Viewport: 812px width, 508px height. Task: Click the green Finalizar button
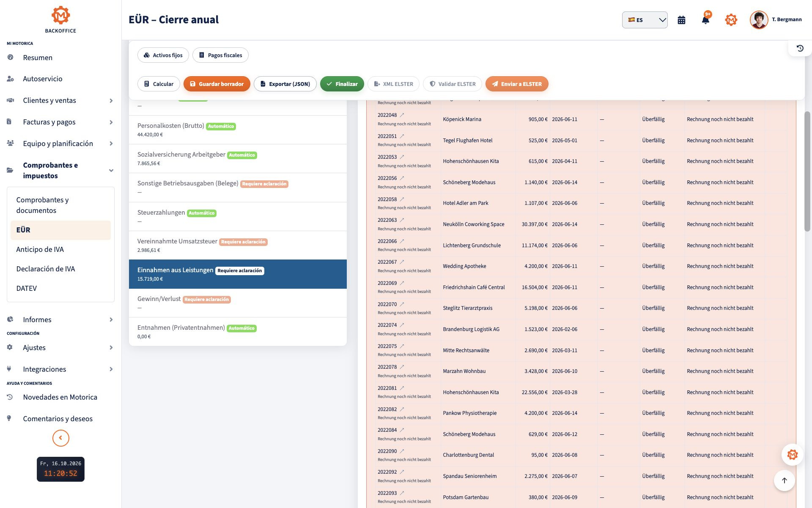(x=342, y=84)
